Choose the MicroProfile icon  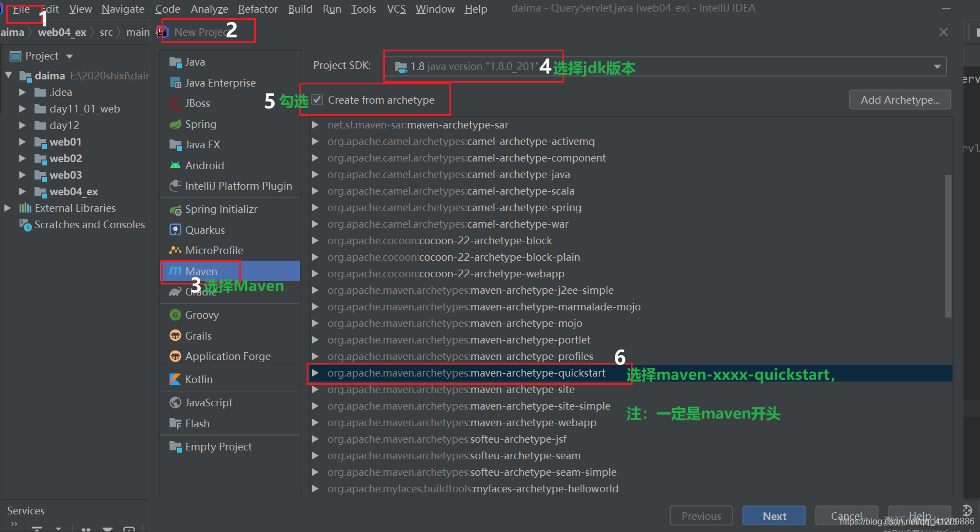click(x=175, y=250)
